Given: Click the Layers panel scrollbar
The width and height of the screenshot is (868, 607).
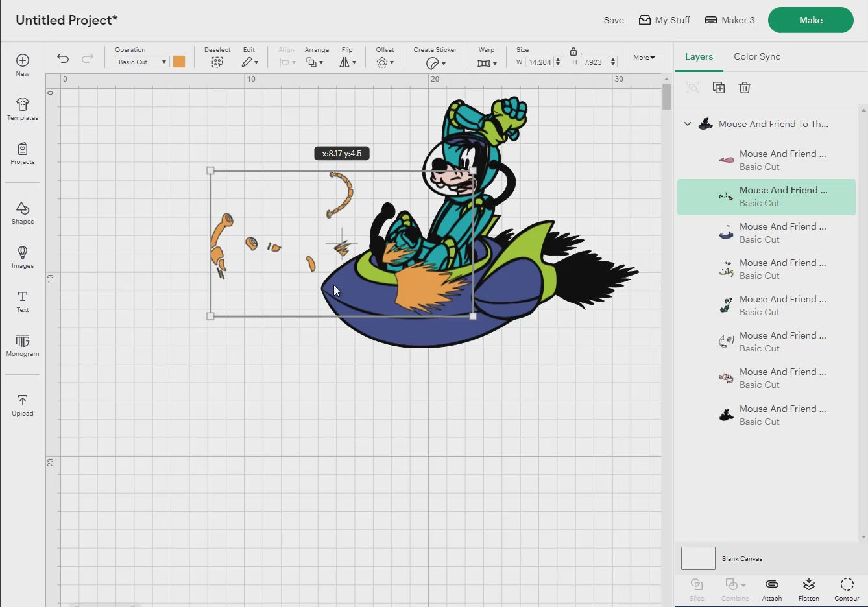Looking at the screenshot, I should pos(863,322).
